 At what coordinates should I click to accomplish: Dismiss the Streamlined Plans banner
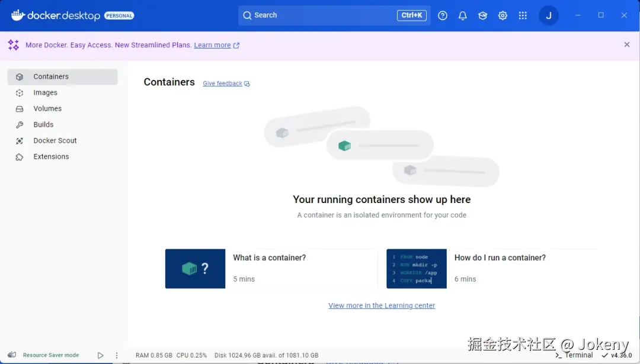626,44
